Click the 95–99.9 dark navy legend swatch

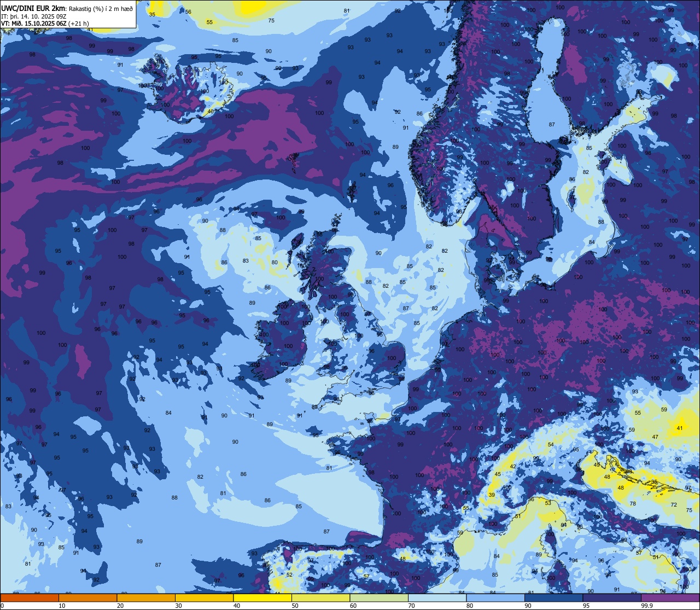point(612,597)
